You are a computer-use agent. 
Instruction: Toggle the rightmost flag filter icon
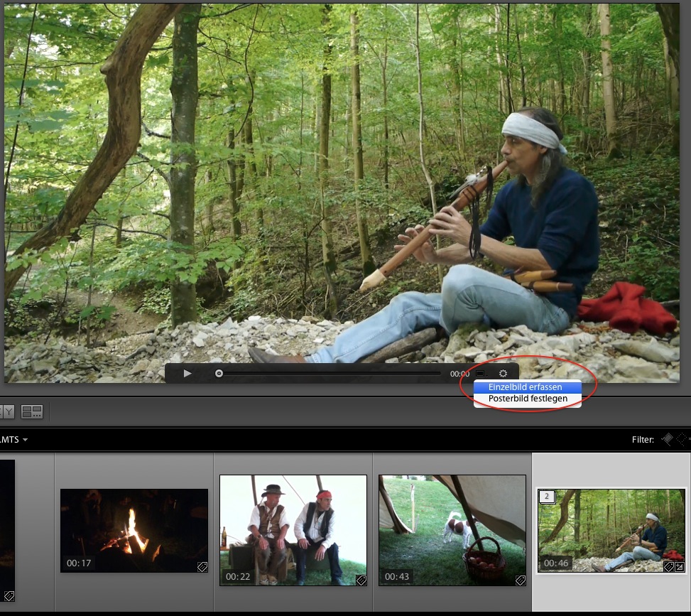coord(684,440)
